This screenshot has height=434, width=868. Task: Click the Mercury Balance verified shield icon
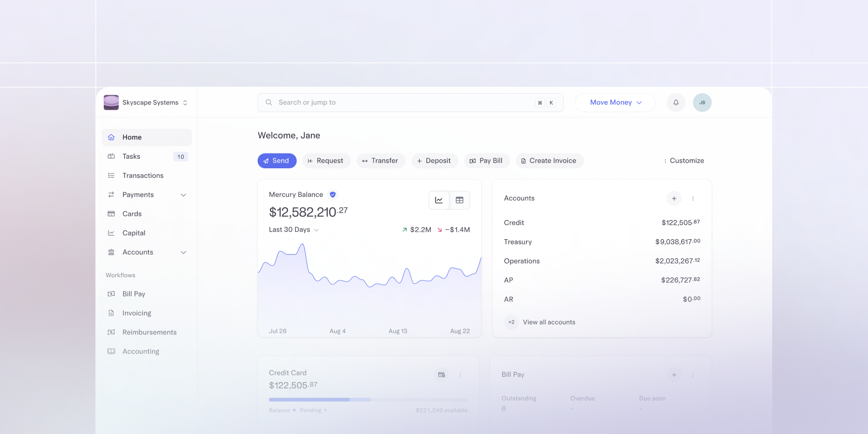tap(333, 195)
